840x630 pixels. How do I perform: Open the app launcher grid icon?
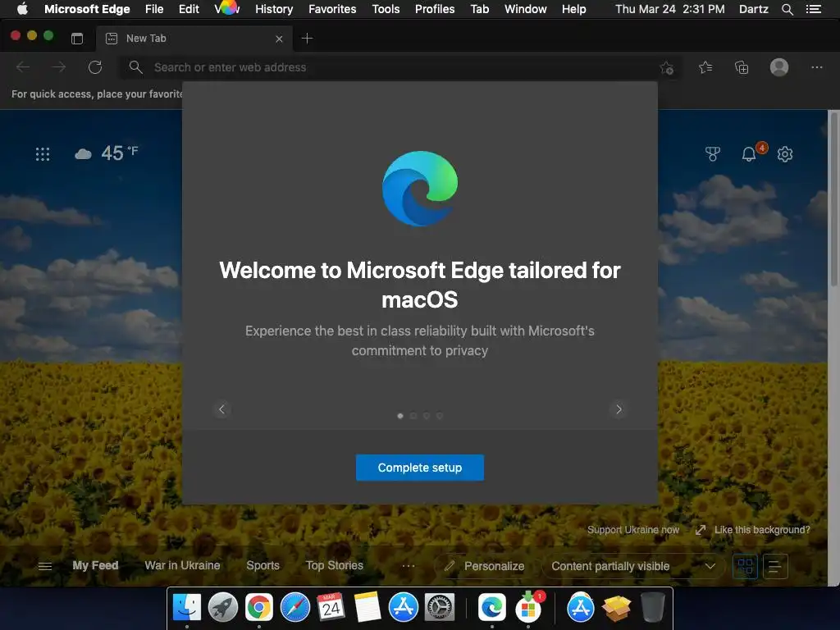point(43,154)
